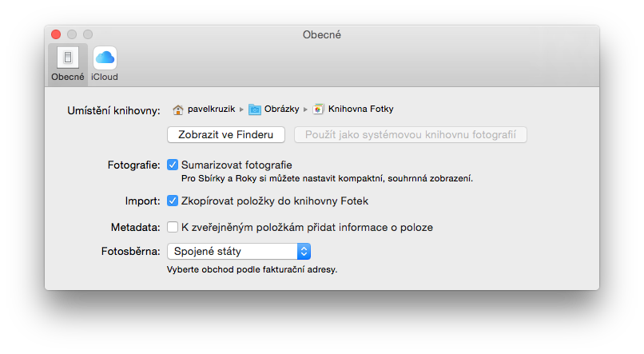The height and width of the screenshot is (354, 644).
Task: Click the window title Obecné
Action: point(322,34)
